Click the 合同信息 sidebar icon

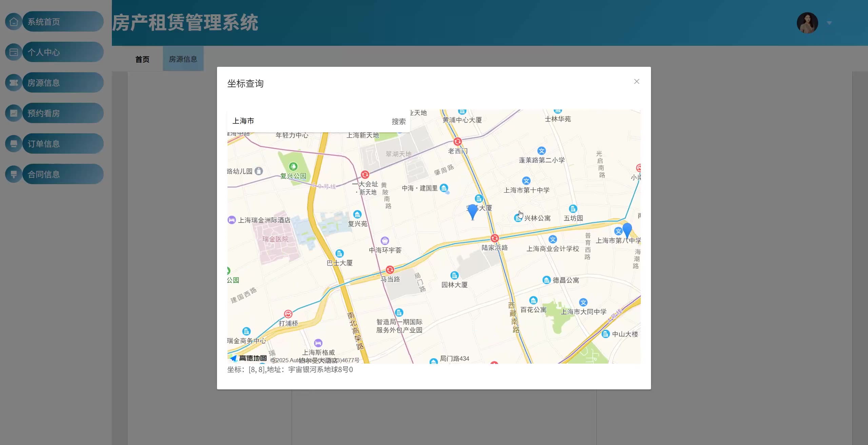pos(14,174)
